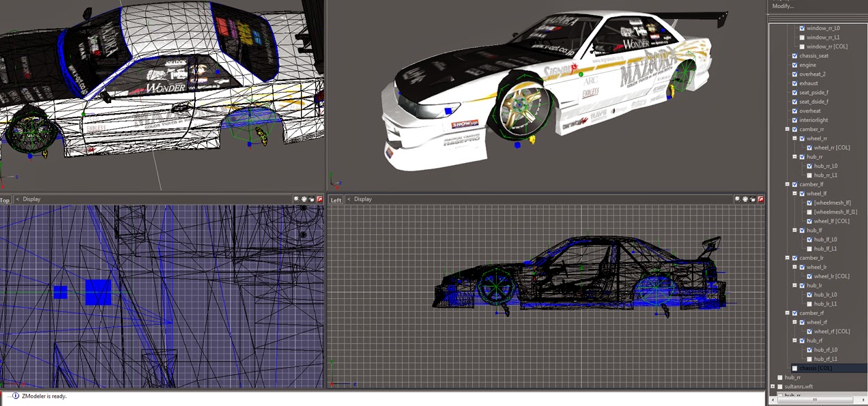868x406 pixels.
Task: Click the pan hand icon in Left viewport header
Action: click(x=745, y=199)
